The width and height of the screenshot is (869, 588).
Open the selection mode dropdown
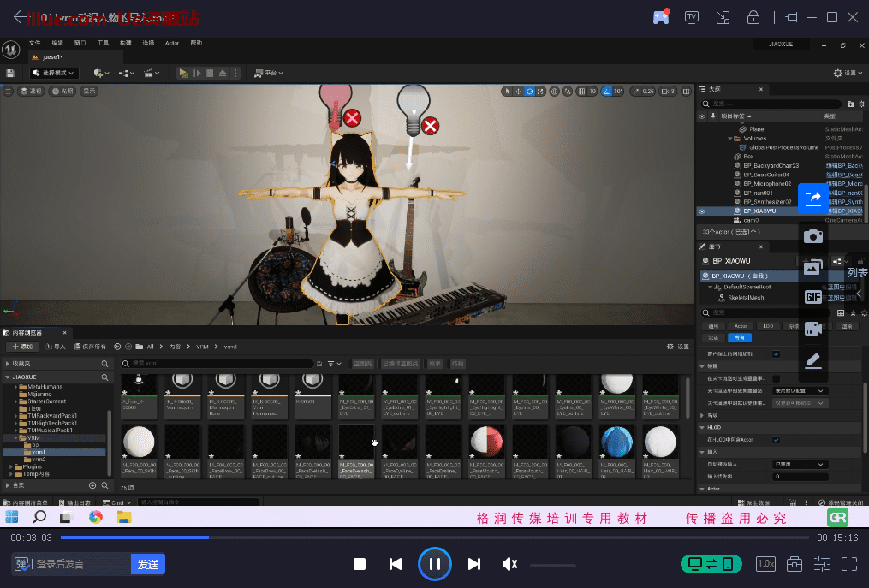(x=54, y=74)
